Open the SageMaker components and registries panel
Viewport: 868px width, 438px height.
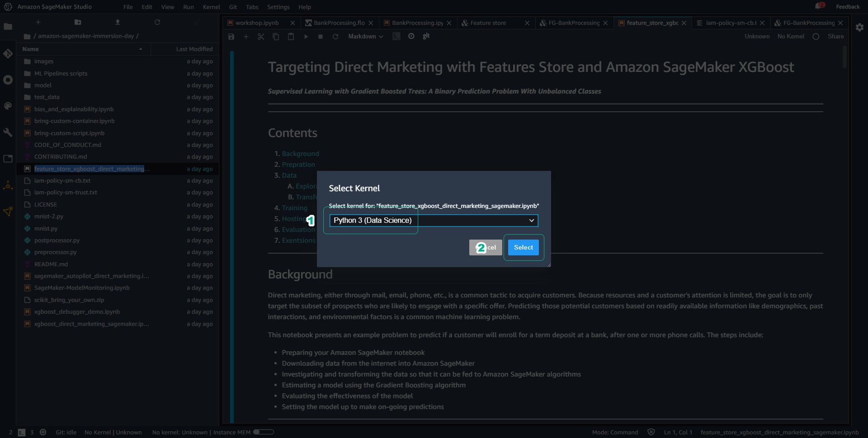coord(8,185)
